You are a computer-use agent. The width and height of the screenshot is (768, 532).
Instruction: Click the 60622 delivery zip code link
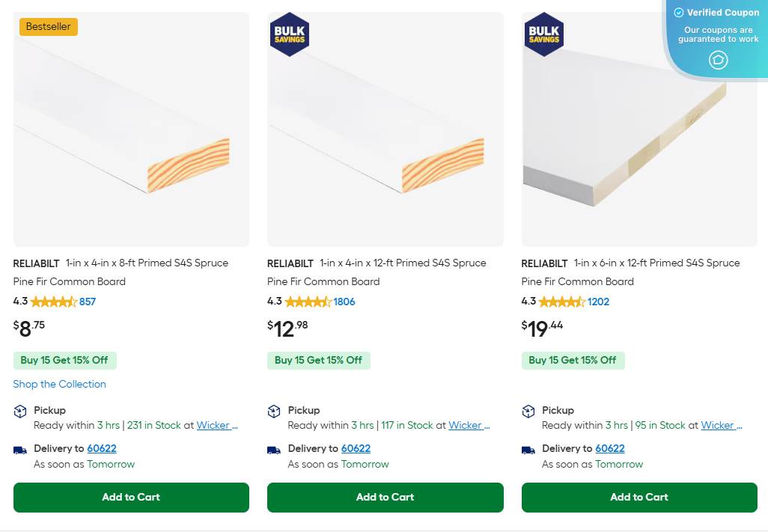coord(102,448)
